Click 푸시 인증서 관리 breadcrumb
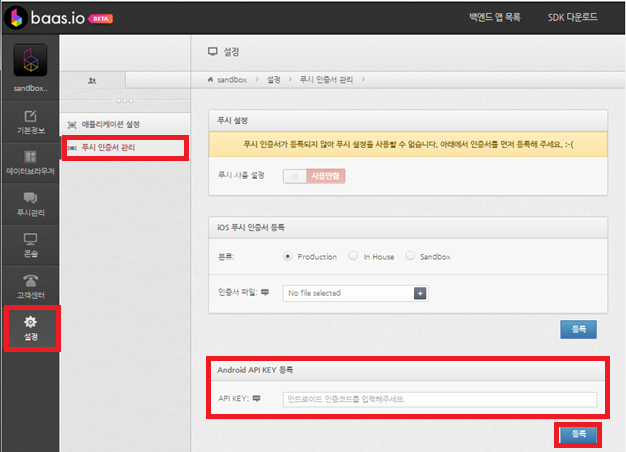This screenshot has width=626, height=452. [326, 79]
